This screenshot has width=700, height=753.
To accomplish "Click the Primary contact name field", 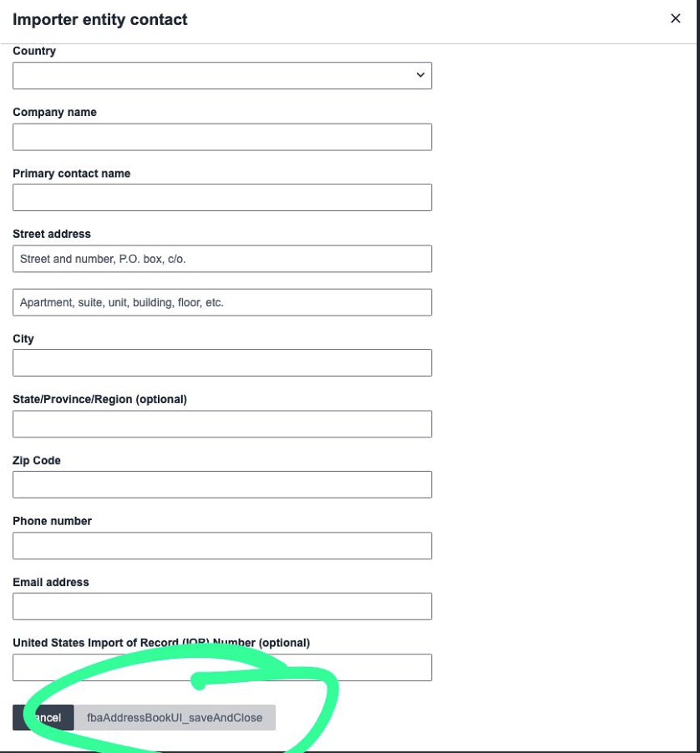I will tap(222, 197).
